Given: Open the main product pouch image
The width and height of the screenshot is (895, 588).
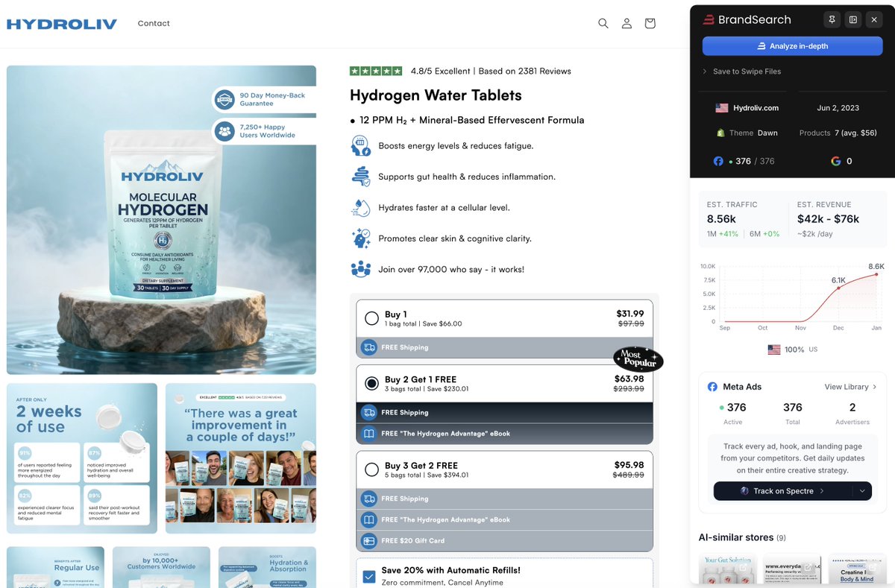Looking at the screenshot, I should coord(161,220).
